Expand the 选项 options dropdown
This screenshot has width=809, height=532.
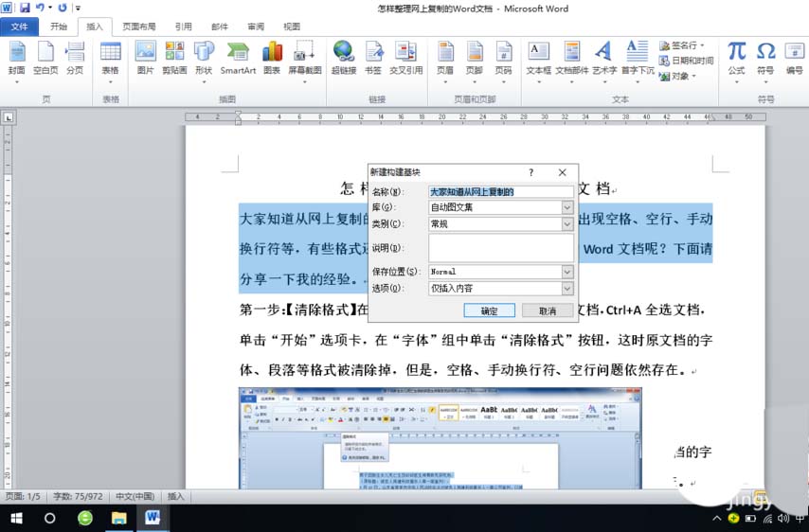tap(567, 288)
